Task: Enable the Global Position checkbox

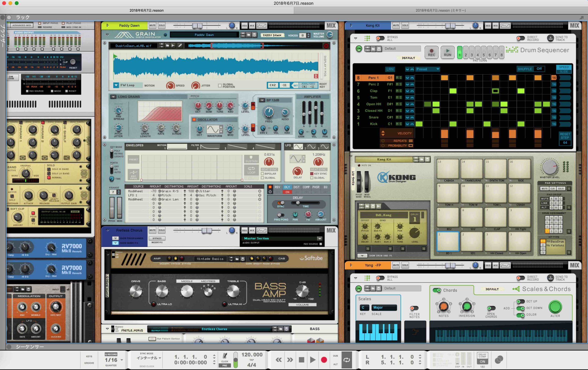Action: pyautogui.click(x=220, y=85)
